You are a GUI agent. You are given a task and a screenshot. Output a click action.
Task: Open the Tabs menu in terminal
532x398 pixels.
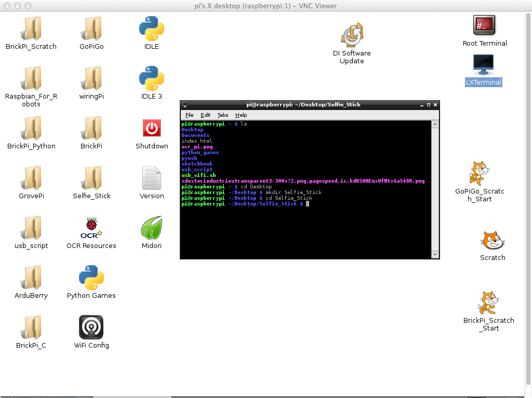coord(222,115)
